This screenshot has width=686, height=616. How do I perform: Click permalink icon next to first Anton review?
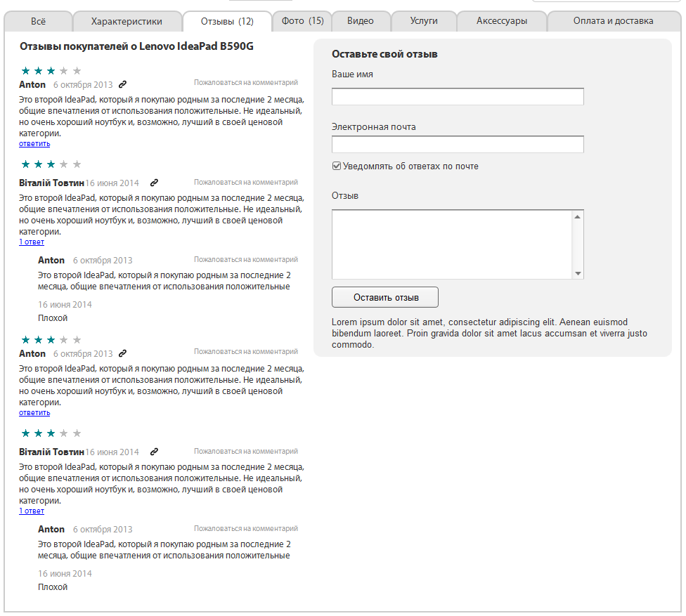123,84
